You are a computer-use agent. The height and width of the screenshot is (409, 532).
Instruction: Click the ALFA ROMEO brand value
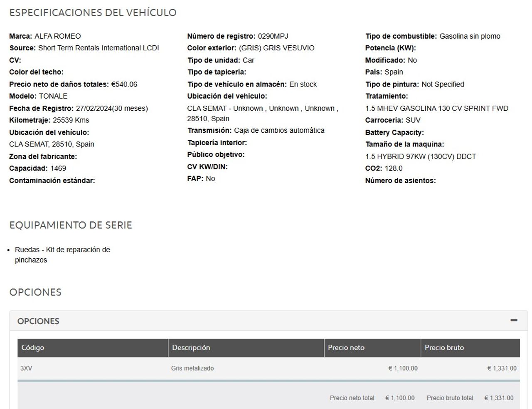58,36
